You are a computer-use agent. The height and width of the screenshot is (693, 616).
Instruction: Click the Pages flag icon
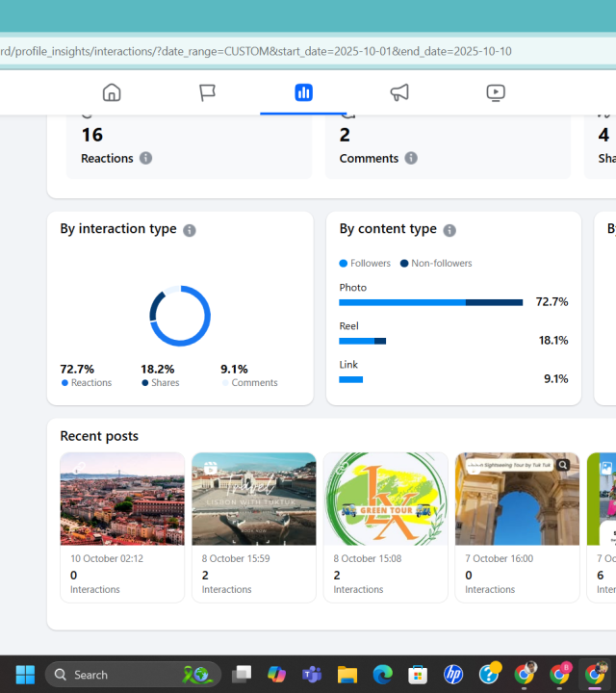pyautogui.click(x=207, y=92)
